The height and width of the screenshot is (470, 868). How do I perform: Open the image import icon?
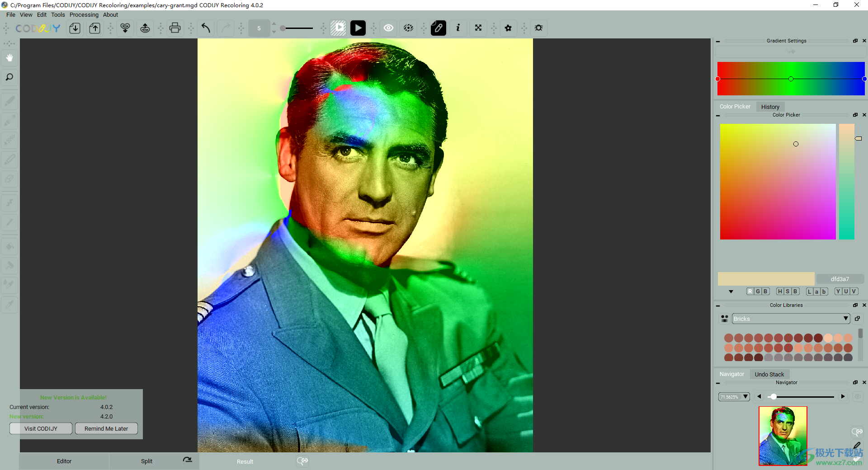[x=75, y=28]
